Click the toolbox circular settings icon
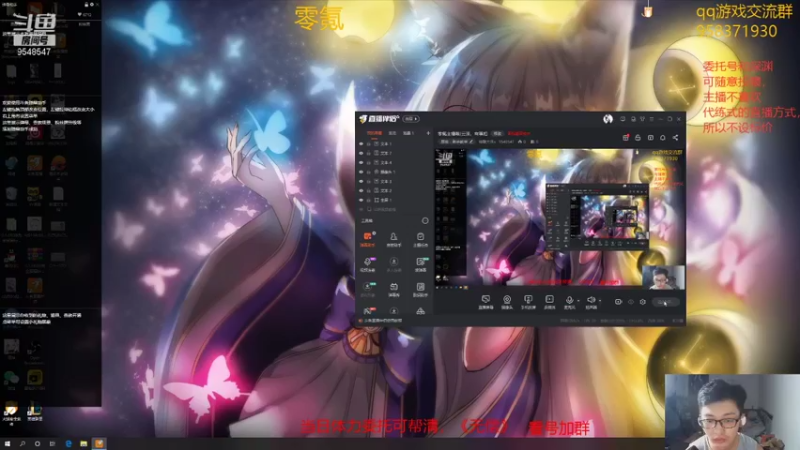Viewport: 800px width, 450px height. tap(425, 220)
